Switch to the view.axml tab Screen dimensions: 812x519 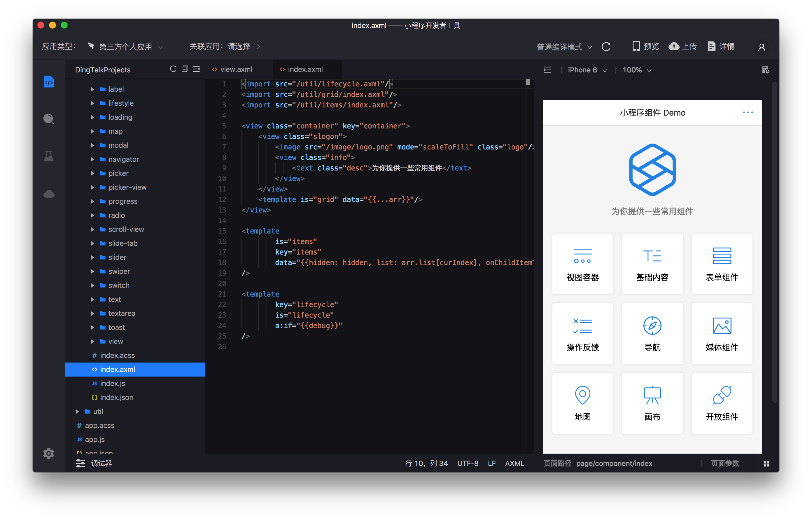click(x=236, y=69)
